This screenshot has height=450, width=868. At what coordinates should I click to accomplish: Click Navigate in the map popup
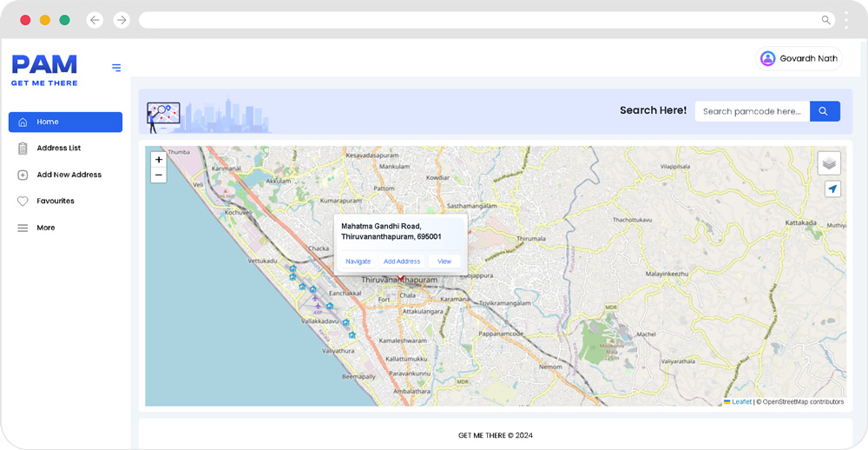358,261
